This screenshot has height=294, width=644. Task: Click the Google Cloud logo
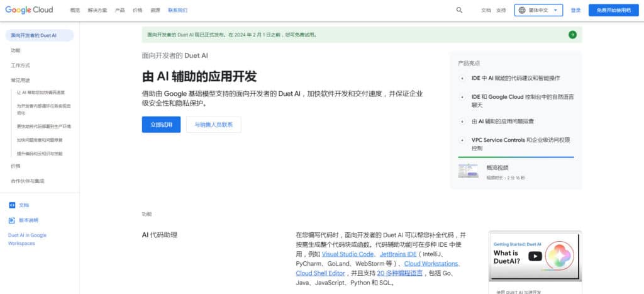tap(29, 10)
